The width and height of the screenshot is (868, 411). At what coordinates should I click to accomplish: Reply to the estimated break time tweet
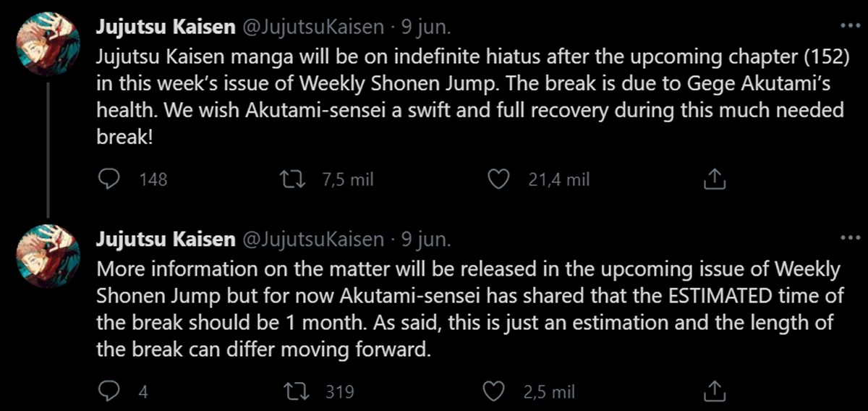[x=109, y=391]
